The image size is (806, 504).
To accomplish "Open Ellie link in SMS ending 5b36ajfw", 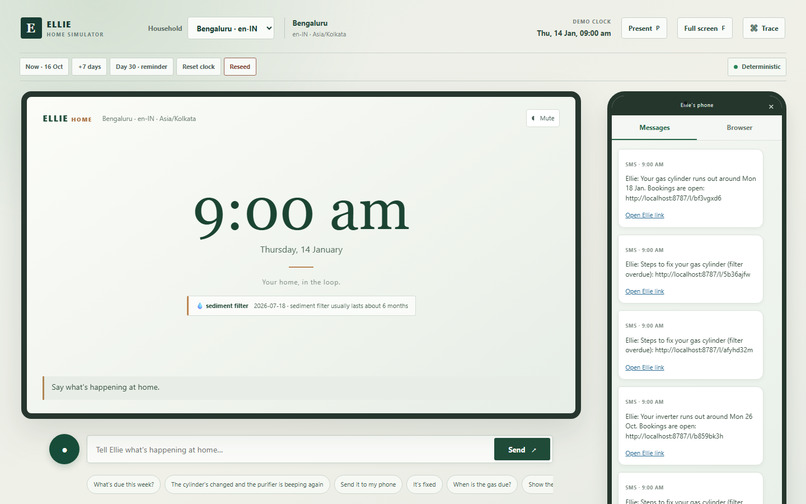I will coord(645,292).
